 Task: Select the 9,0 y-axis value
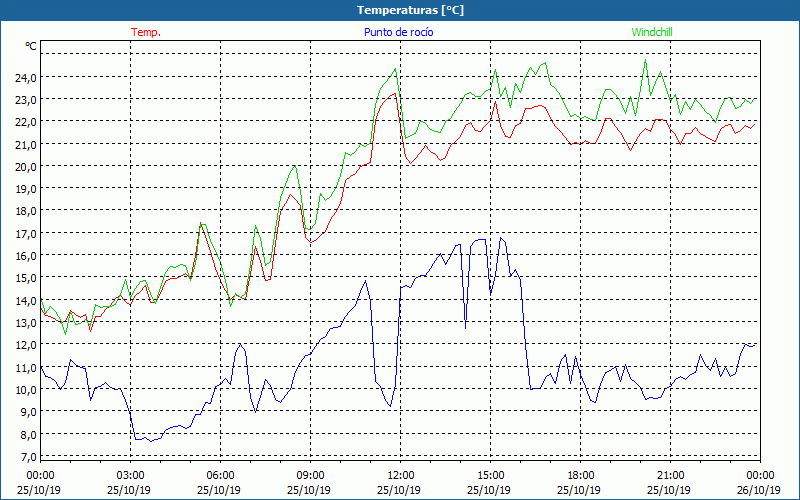click(29, 412)
